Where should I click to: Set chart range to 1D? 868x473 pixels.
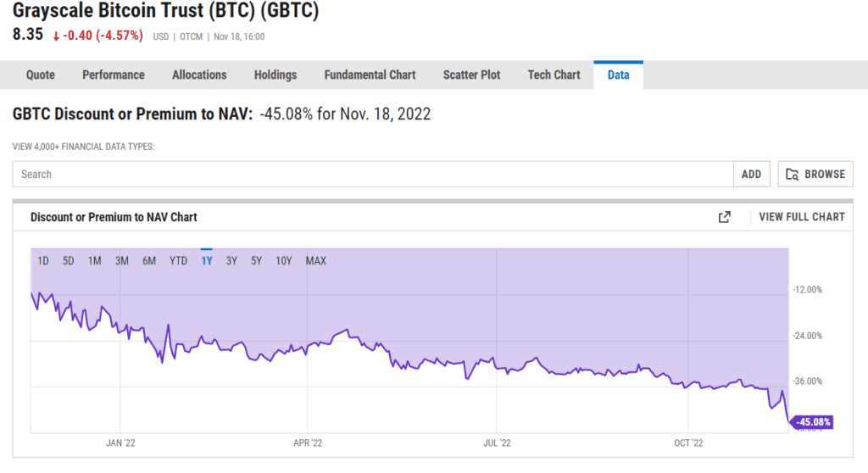tap(43, 261)
